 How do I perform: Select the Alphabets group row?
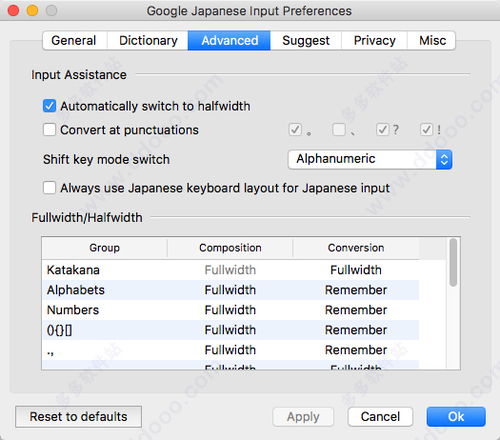(230, 290)
